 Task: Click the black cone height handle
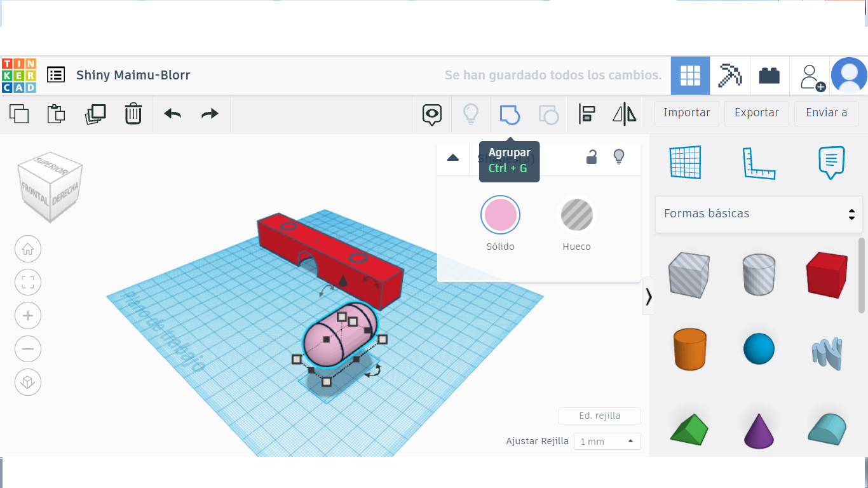click(342, 280)
